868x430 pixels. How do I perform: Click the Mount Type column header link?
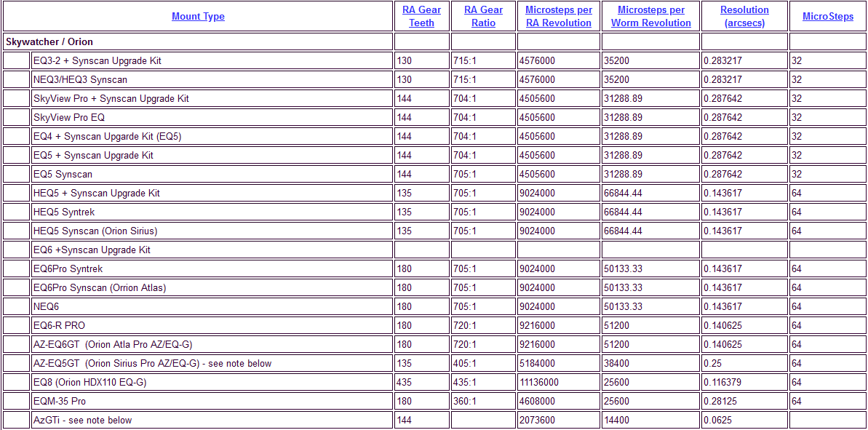coord(198,17)
